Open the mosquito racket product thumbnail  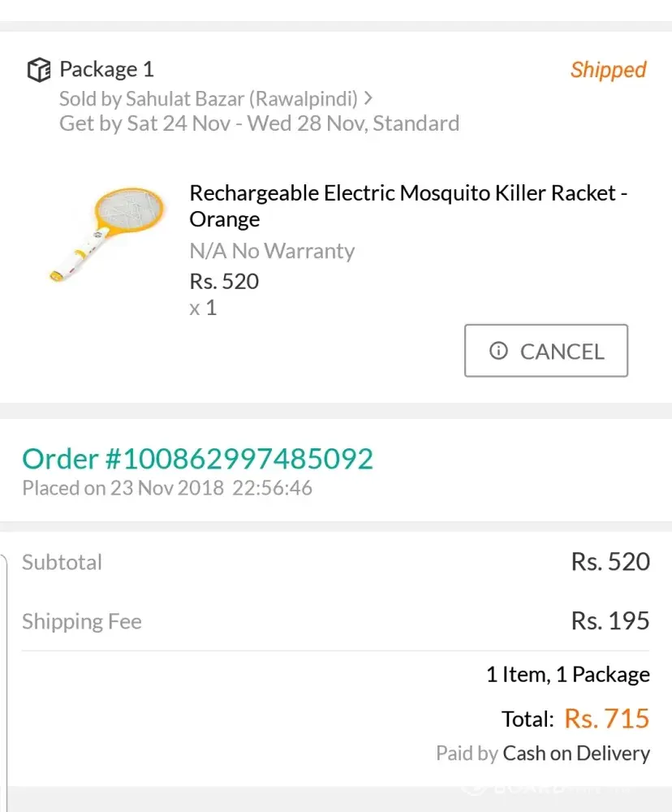pyautogui.click(x=106, y=235)
